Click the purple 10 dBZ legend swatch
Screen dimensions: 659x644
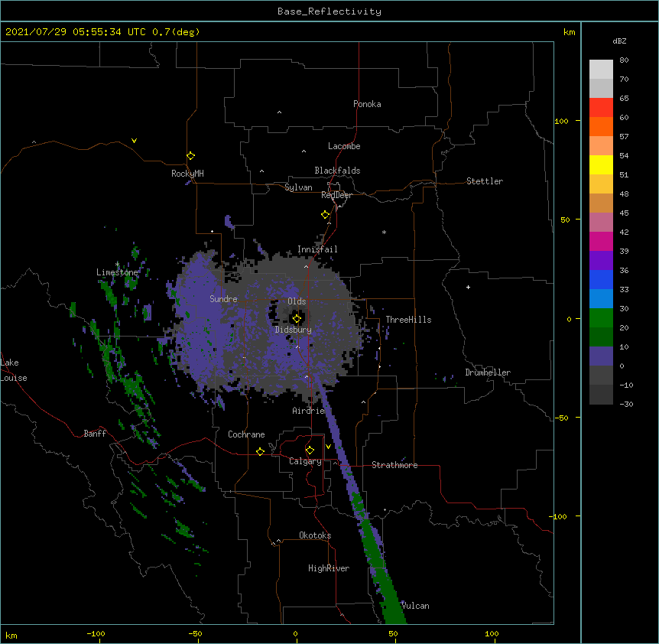point(601,356)
